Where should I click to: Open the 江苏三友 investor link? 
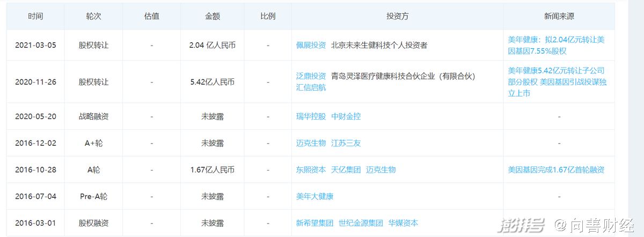click(346, 143)
